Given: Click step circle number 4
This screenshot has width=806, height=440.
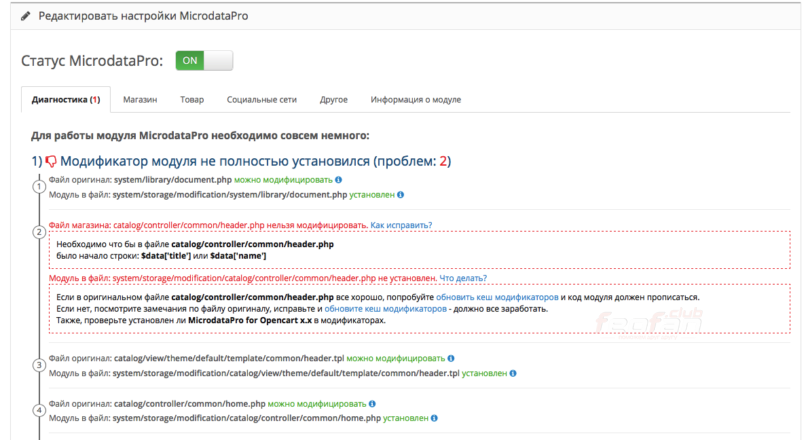Looking at the screenshot, I should (x=39, y=411).
